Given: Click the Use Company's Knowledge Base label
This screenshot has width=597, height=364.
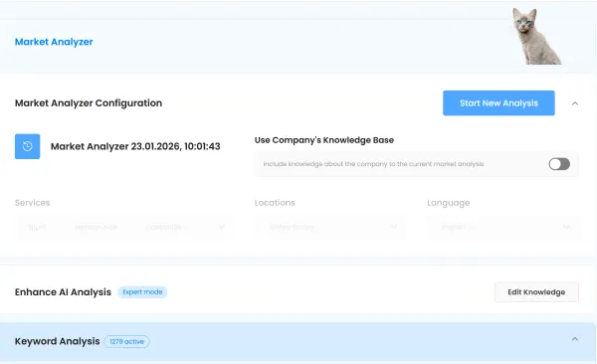Looking at the screenshot, I should click(324, 140).
